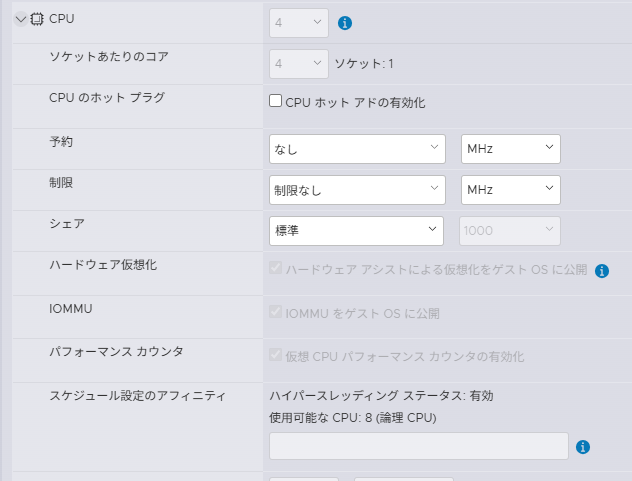Viewport: 632px width, 481px height.
Task: Click info icon beside CPU count dropdown
Action: pyautogui.click(x=345, y=22)
